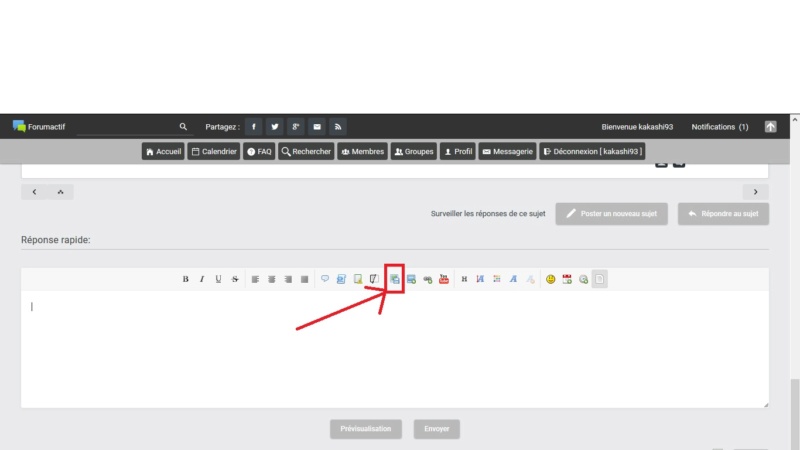Image resolution: width=800 pixels, height=450 pixels.
Task: Click the Prévisualisation button
Action: tap(366, 429)
